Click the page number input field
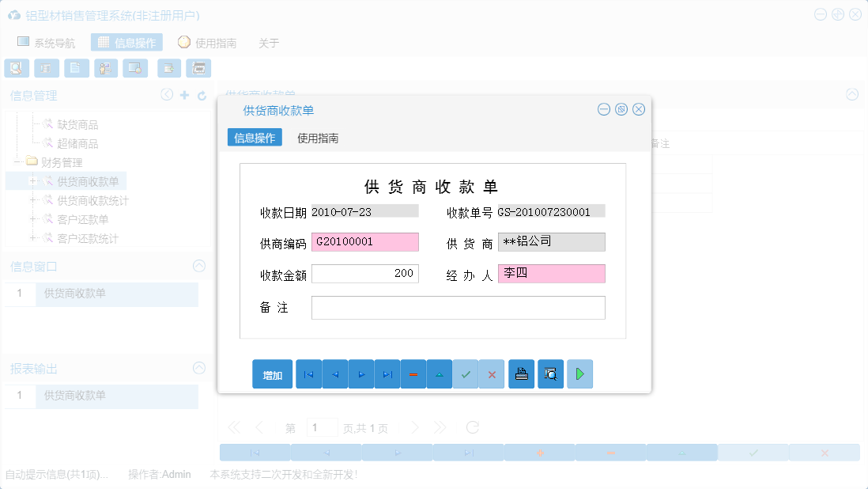This screenshot has height=489, width=868. tap(323, 426)
